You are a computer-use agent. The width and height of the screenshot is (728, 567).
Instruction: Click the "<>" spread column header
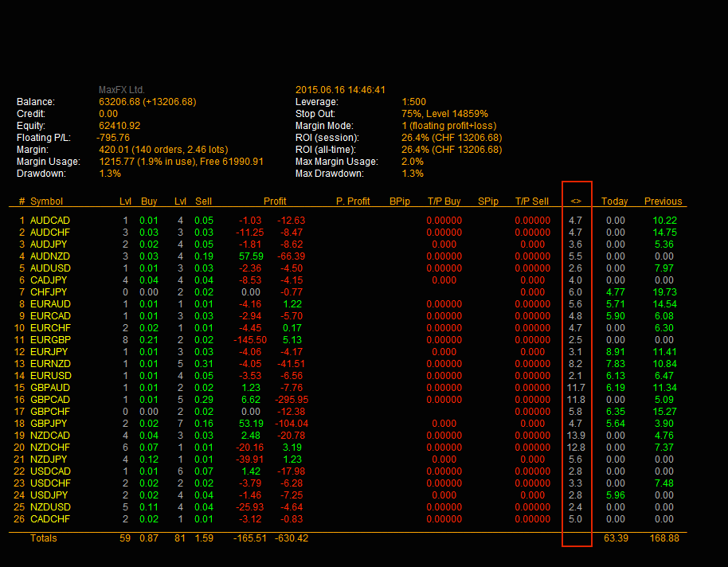tap(576, 201)
